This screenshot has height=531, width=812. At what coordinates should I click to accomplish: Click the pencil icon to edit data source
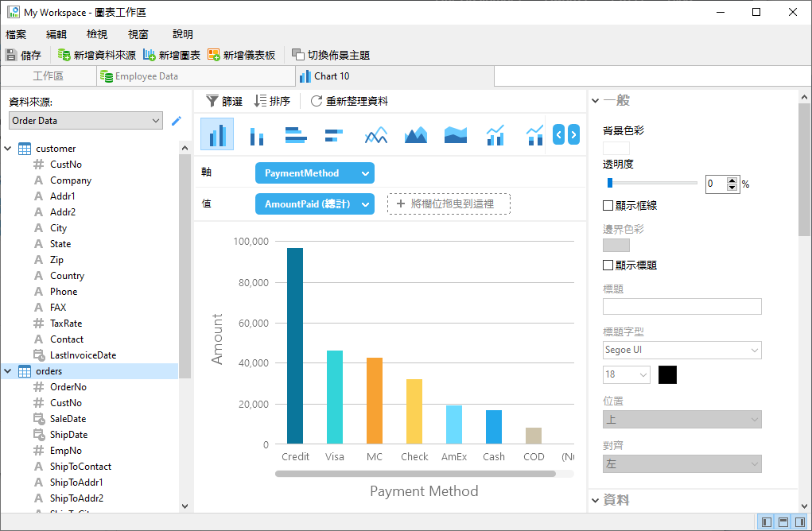coord(177,121)
